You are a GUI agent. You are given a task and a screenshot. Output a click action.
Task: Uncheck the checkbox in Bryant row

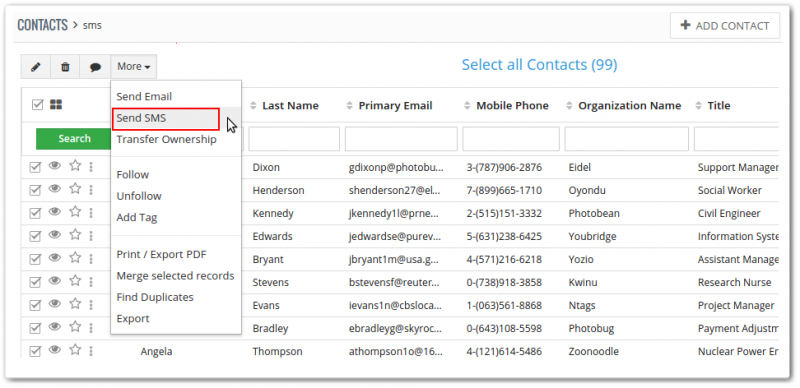(35, 259)
